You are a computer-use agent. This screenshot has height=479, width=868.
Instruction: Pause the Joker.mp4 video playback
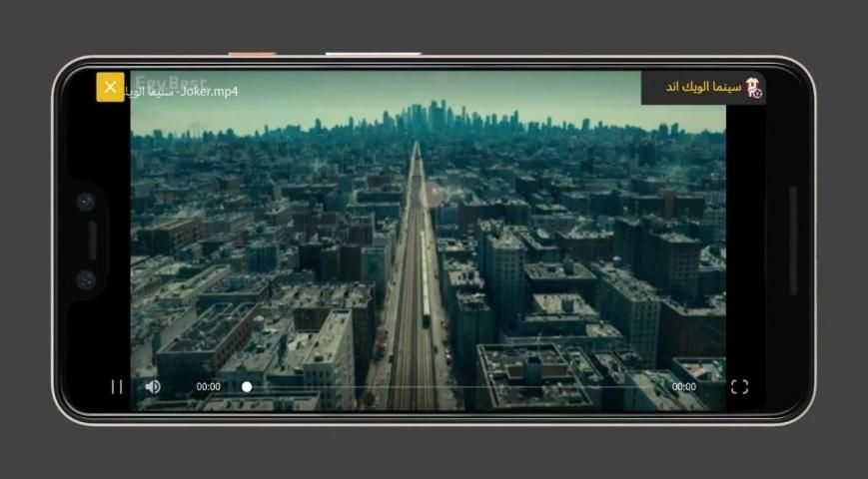coord(117,386)
